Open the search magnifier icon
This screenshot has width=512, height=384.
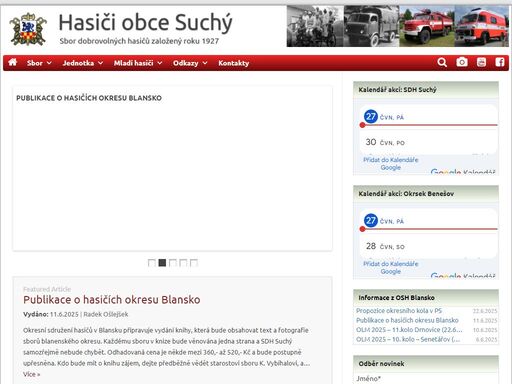coord(442,62)
